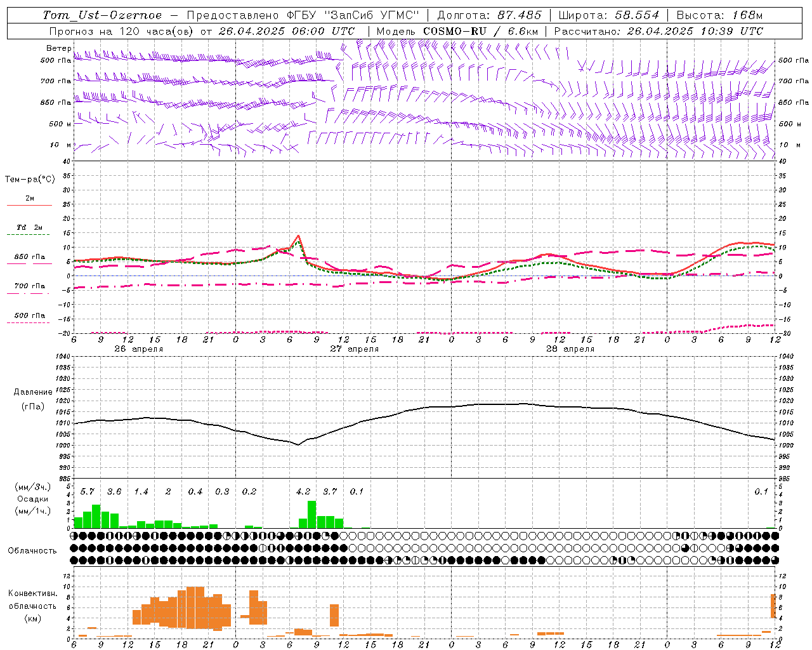
Task: Click the 28 апреля date label
Action: pyautogui.click(x=570, y=349)
